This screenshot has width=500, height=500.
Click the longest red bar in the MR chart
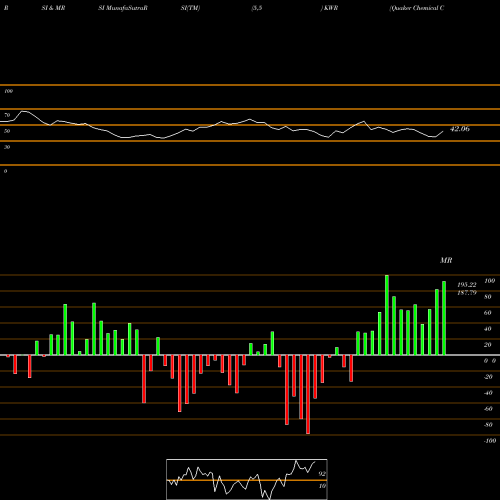(x=308, y=394)
